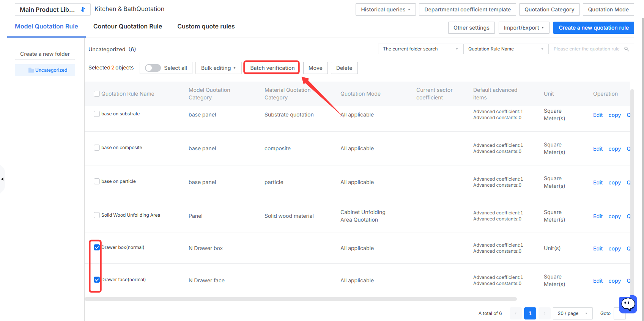Click the chat assistant robot icon
This screenshot has width=644, height=321.
coord(628,304)
